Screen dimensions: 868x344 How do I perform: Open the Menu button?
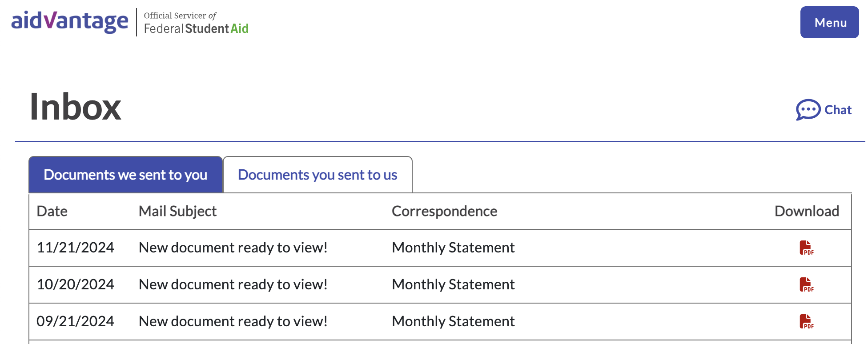pyautogui.click(x=829, y=22)
